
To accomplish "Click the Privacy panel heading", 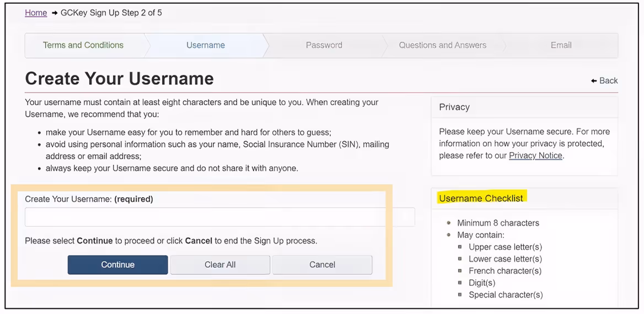I will click(454, 107).
